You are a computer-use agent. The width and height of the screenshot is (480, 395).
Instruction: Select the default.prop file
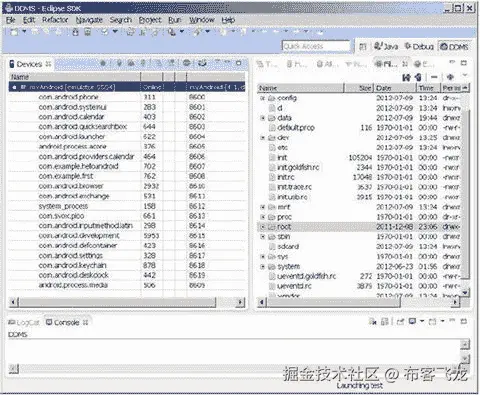tap(296, 128)
